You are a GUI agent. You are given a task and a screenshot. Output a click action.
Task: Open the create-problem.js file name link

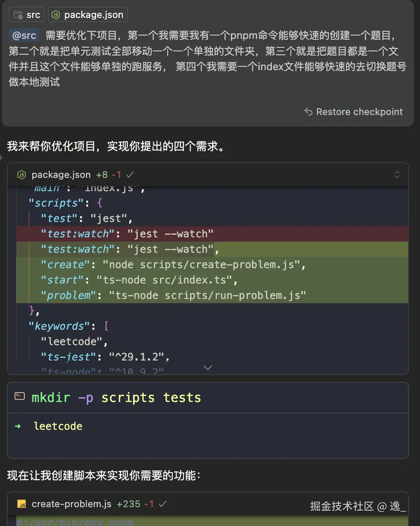point(71,504)
